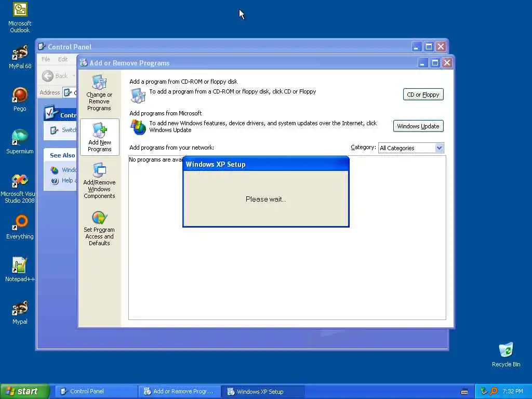This screenshot has height=399, width=532.
Task: Launch Everything desktop shortcut
Action: click(20, 227)
